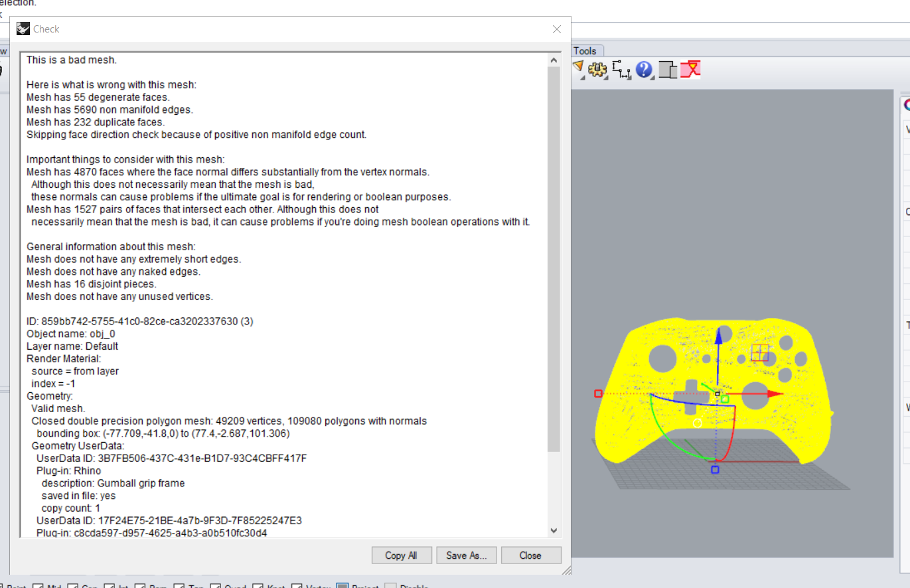The width and height of the screenshot is (910, 588).
Task: Click 'Mesh does not have any unused vertices.'
Action: tap(119, 297)
